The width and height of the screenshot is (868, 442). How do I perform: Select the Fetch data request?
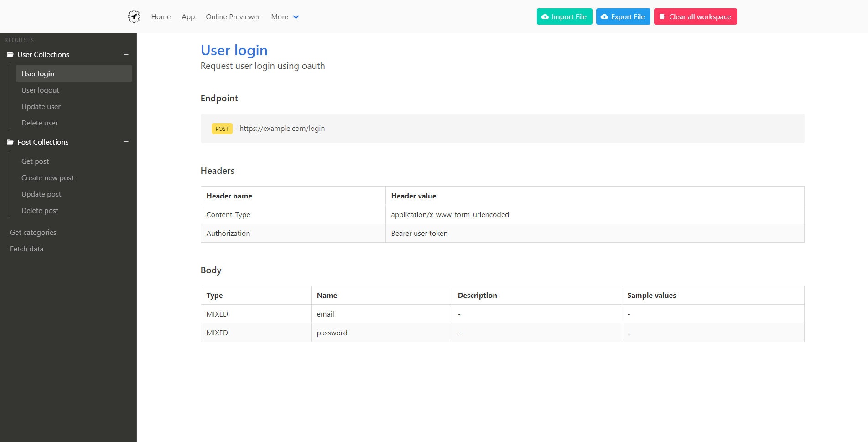pyautogui.click(x=26, y=249)
